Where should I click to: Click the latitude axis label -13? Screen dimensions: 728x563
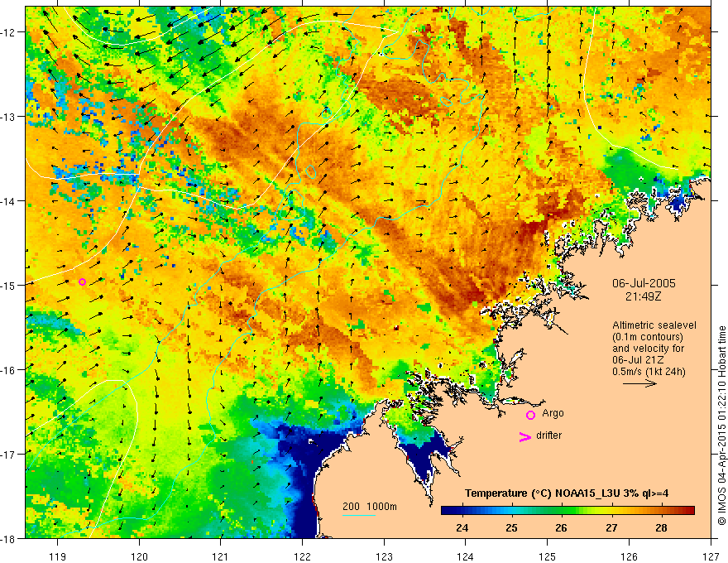point(8,117)
